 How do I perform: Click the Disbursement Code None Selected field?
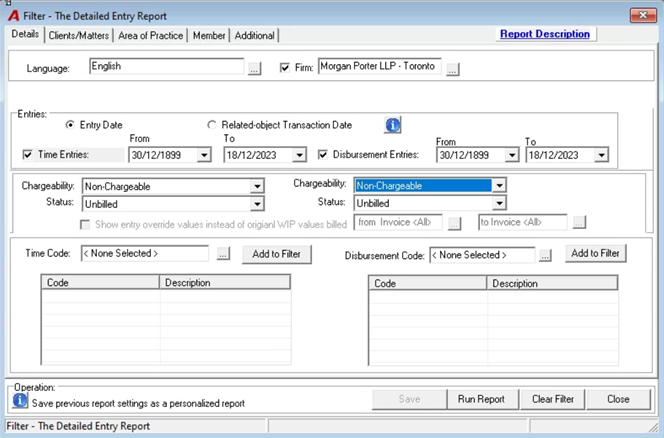click(x=482, y=255)
